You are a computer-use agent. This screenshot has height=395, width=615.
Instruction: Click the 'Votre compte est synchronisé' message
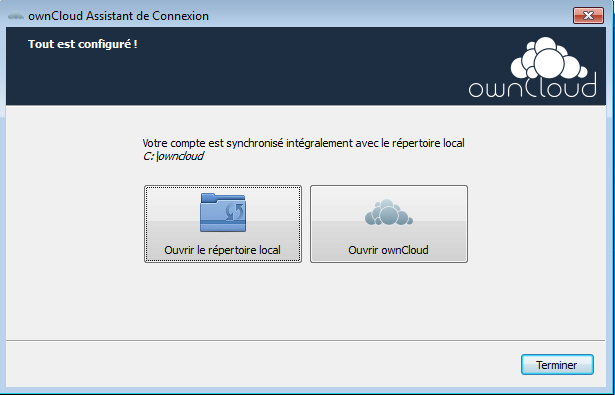(303, 143)
